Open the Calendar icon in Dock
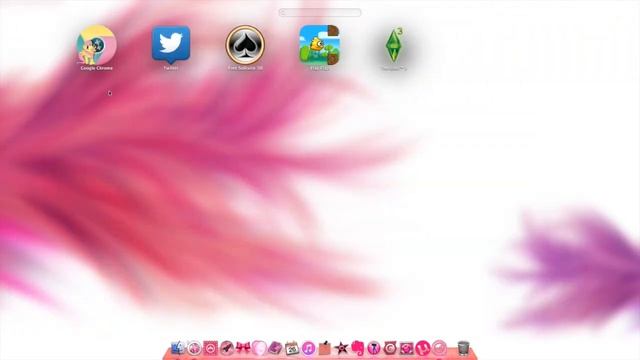The image size is (640, 360). [292, 348]
